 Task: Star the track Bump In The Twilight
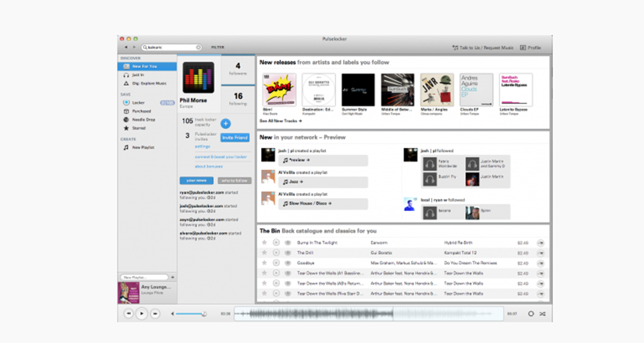(264, 243)
